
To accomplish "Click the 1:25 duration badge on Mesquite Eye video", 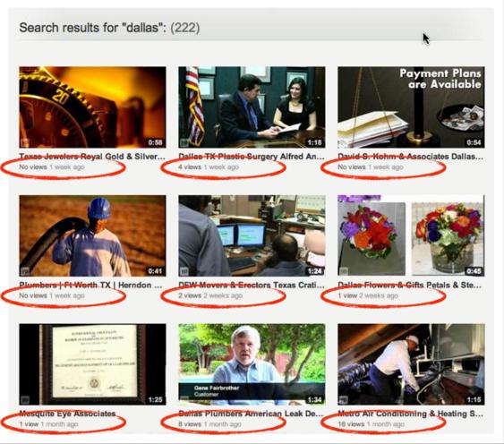I will pos(156,399).
